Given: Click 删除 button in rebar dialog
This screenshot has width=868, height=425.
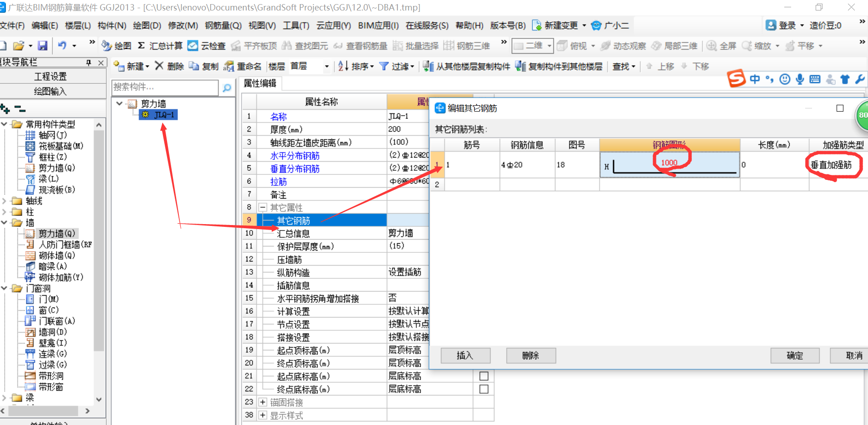Looking at the screenshot, I should coord(531,355).
